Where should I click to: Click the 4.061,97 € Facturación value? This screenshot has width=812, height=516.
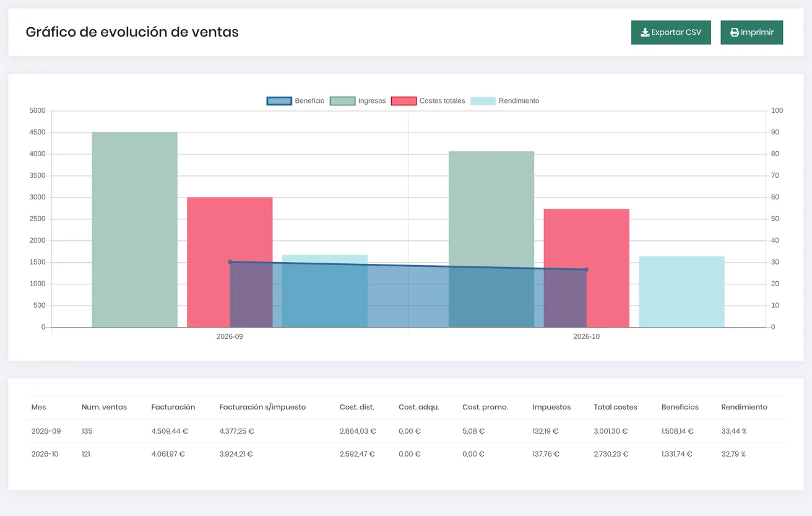tap(168, 454)
